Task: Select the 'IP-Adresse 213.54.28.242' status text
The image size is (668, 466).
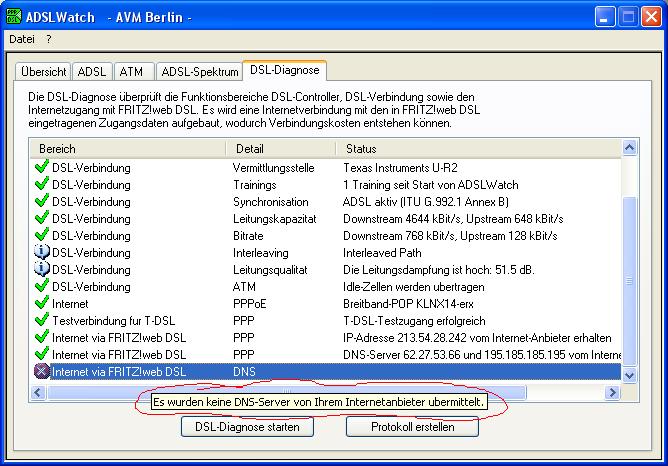Action: click(x=477, y=338)
